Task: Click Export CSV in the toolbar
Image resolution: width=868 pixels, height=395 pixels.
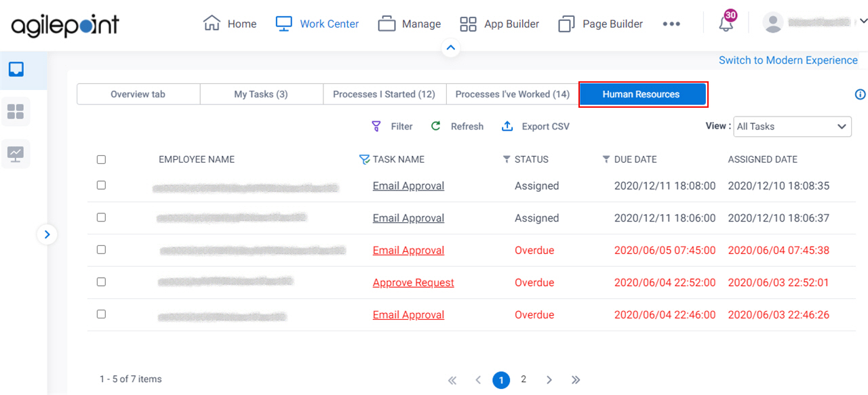Action: [536, 126]
